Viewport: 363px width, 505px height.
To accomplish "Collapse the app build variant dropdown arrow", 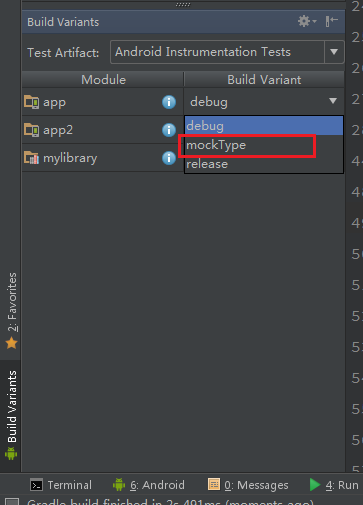I will coord(333,101).
